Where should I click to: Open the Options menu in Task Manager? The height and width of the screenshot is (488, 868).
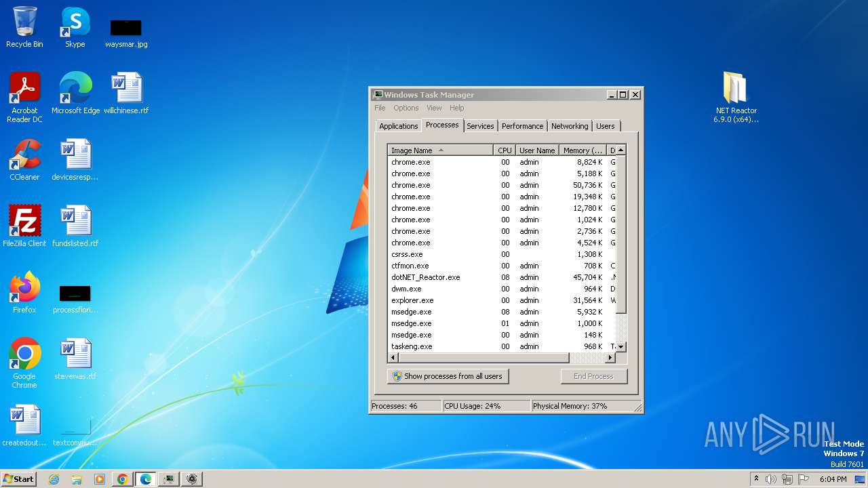click(x=406, y=108)
